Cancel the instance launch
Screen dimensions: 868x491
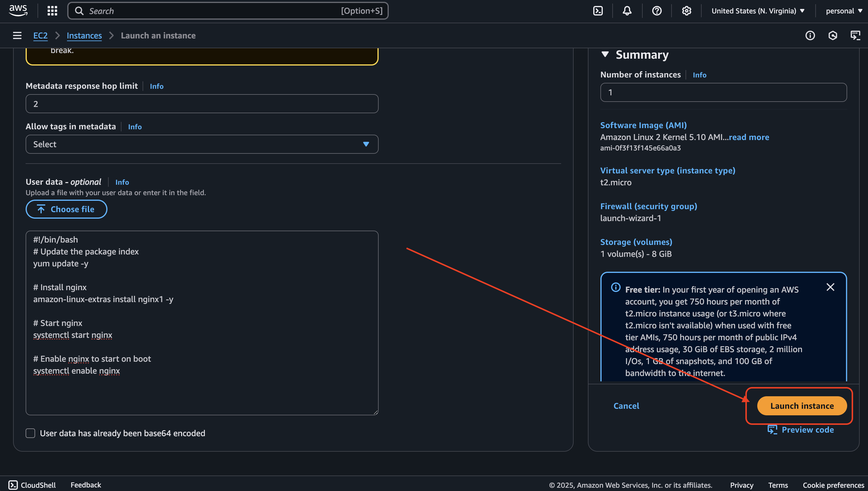626,406
